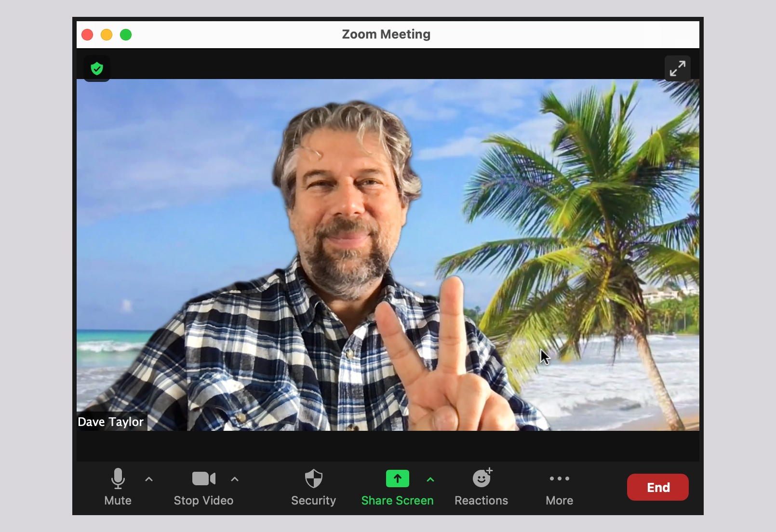The image size is (776, 532).
Task: Mute the microphone icon
Action: (x=118, y=479)
